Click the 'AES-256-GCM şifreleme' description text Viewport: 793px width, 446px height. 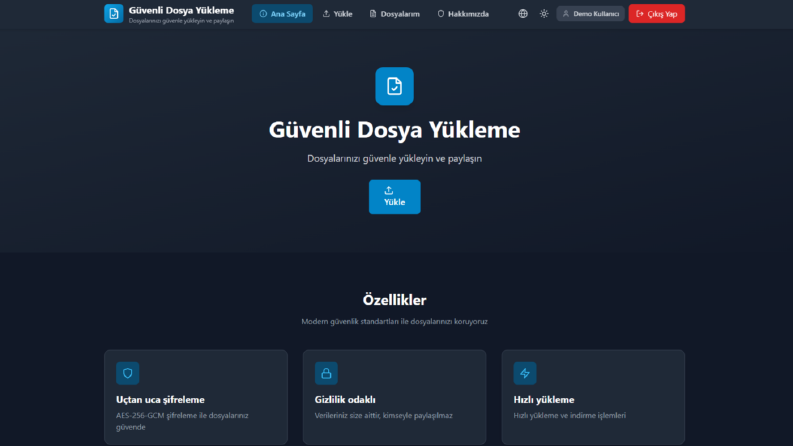click(182, 421)
